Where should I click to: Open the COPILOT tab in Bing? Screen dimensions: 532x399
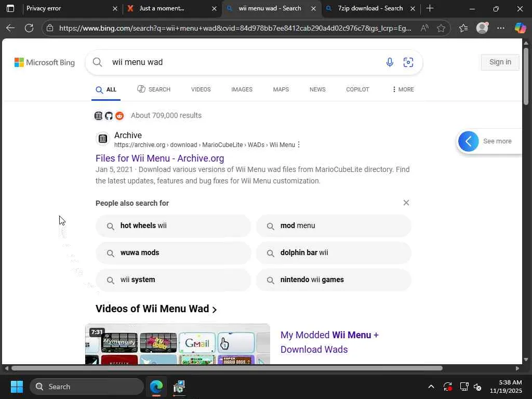coord(357,89)
